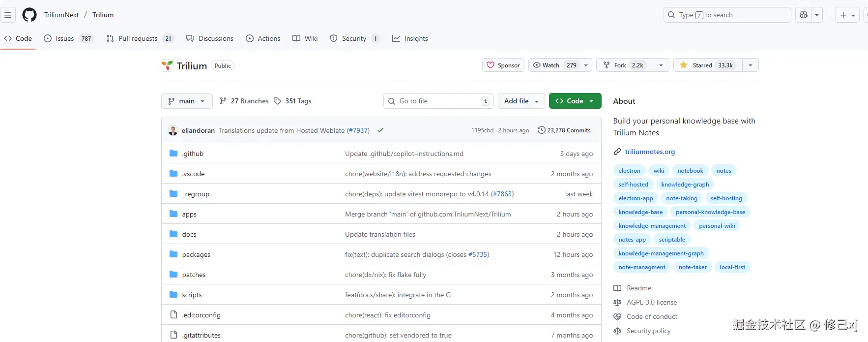Open the green Code dropdown
The width and height of the screenshot is (868, 342).
tap(575, 101)
